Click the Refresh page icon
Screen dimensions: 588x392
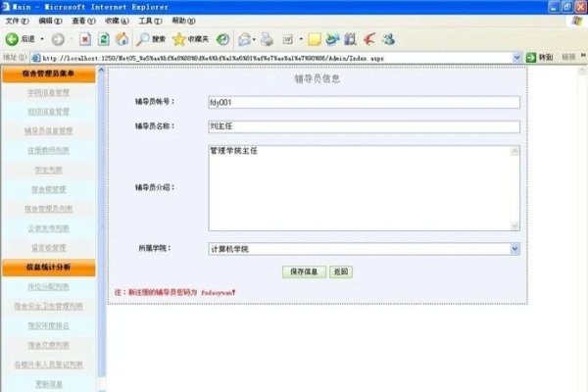pos(104,39)
